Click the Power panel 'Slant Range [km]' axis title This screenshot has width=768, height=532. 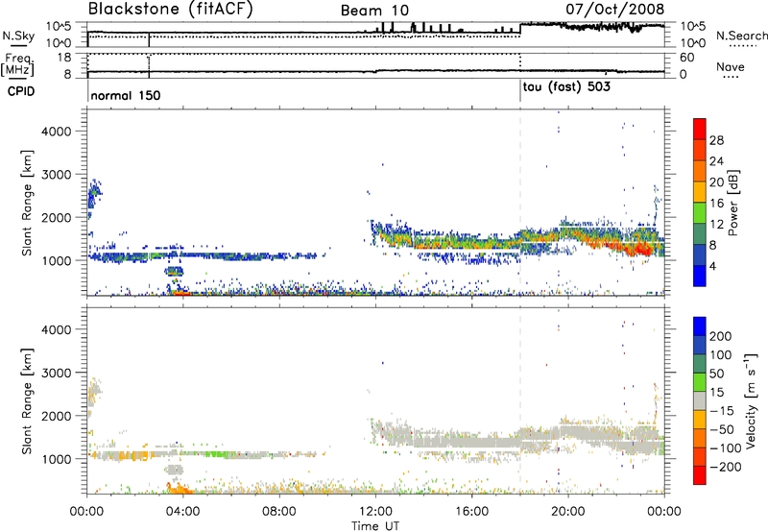tap(27, 203)
